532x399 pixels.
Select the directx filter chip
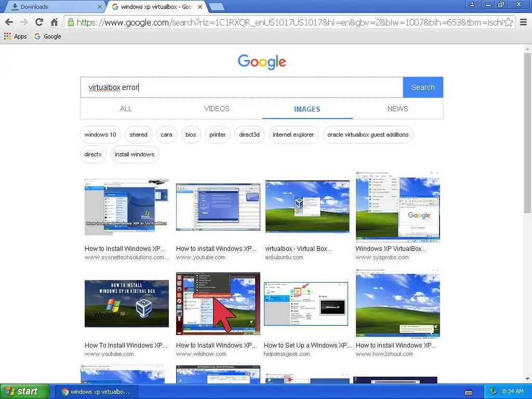[x=93, y=154]
